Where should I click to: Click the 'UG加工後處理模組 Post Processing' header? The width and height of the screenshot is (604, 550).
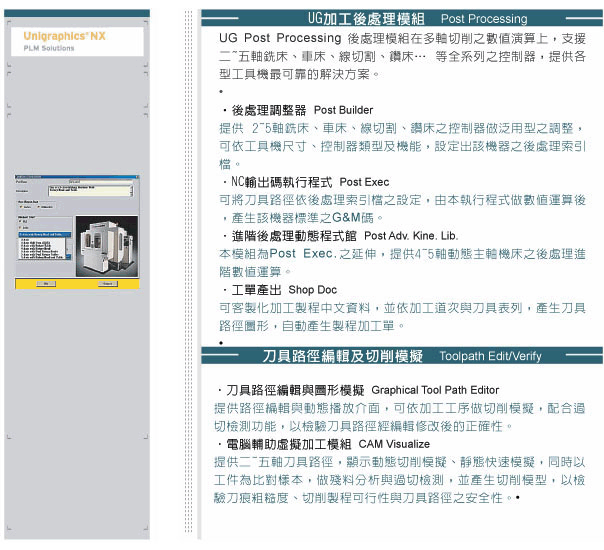pos(402,18)
